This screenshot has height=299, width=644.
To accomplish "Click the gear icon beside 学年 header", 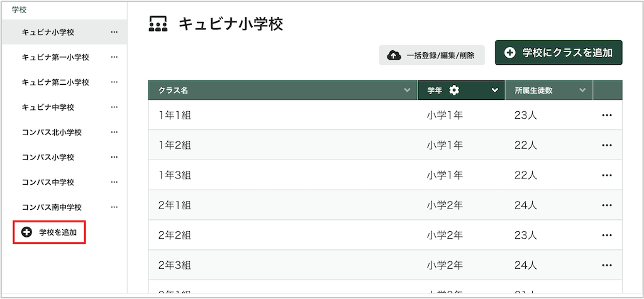I will pyautogui.click(x=454, y=90).
